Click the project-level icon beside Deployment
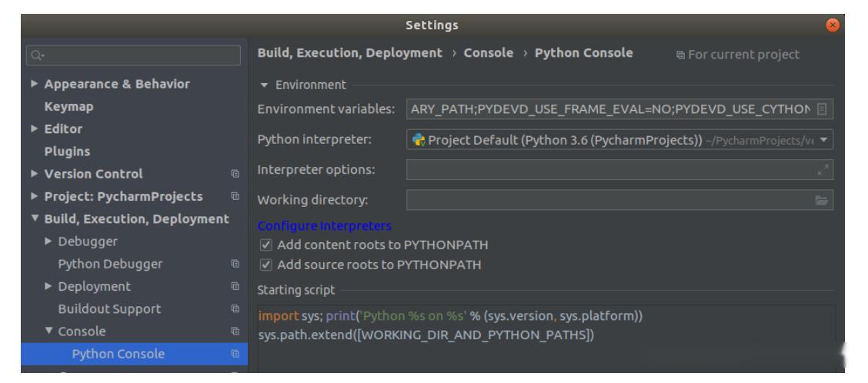Image resolution: width=868 pixels, height=383 pixels. tap(235, 287)
